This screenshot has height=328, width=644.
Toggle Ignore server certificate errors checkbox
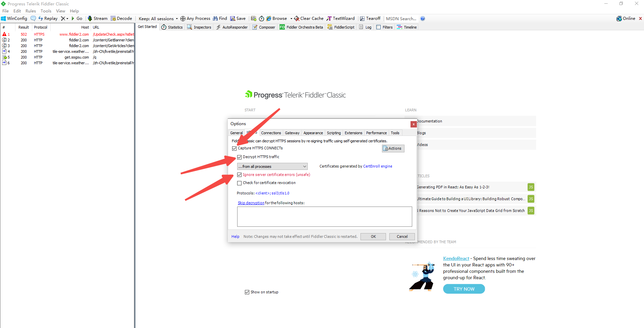coord(239,175)
